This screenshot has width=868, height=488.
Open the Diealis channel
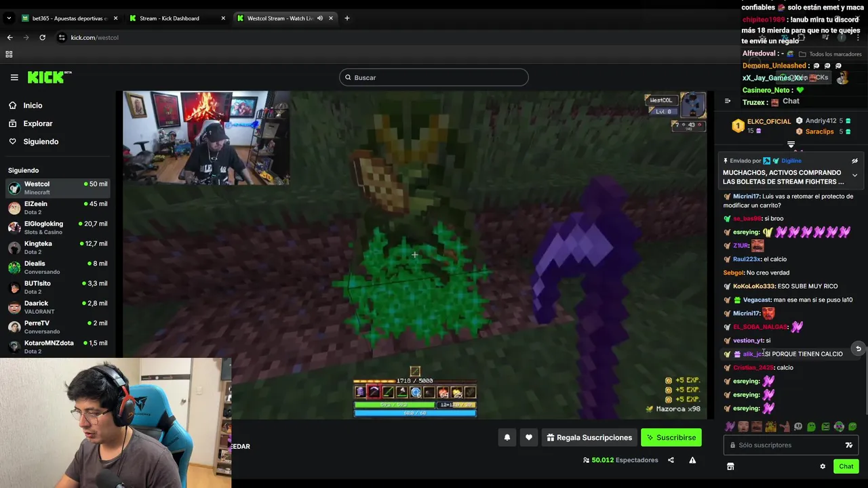[x=58, y=267]
